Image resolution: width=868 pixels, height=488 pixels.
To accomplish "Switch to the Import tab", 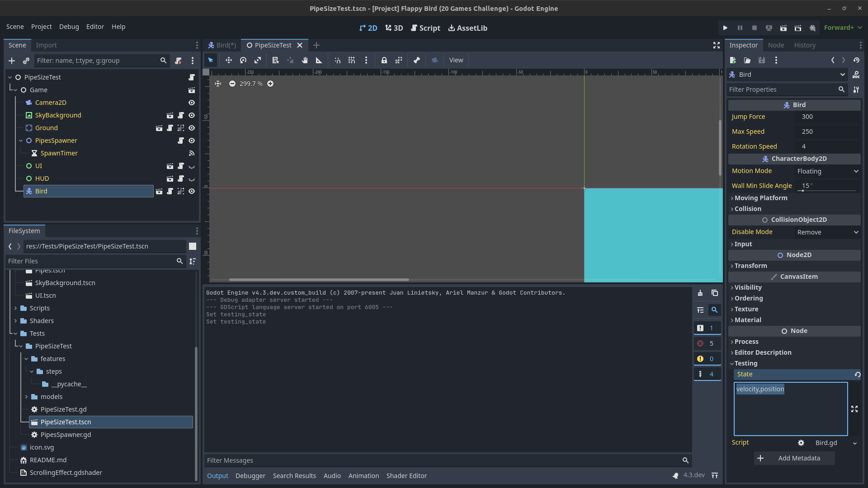I will tap(47, 45).
